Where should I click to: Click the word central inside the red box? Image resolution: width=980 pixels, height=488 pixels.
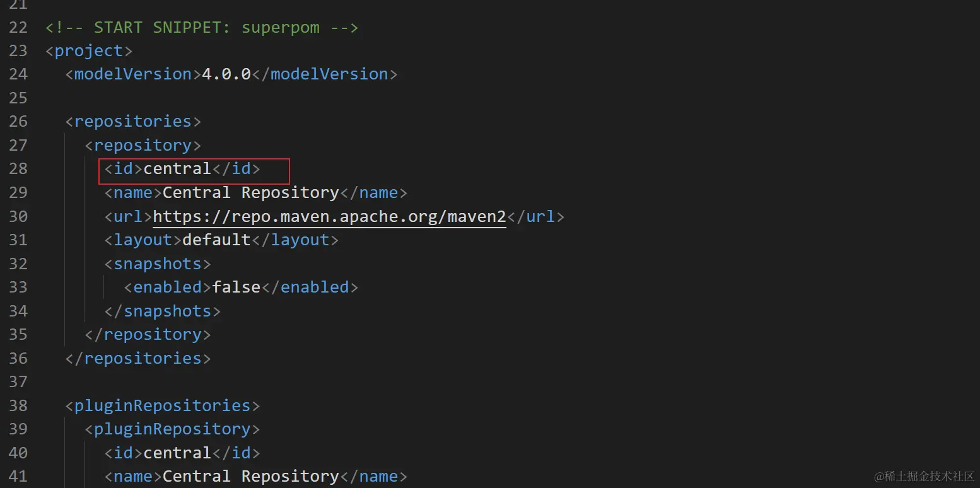click(177, 168)
